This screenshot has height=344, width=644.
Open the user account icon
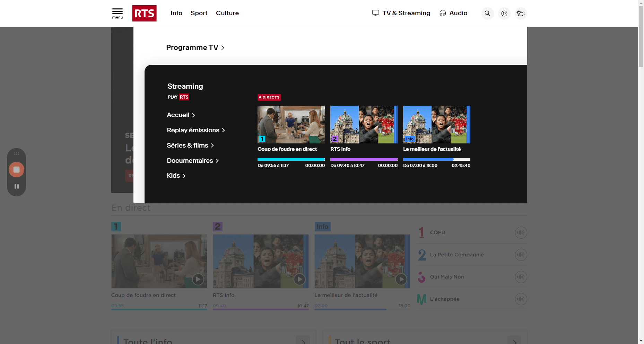[504, 13]
